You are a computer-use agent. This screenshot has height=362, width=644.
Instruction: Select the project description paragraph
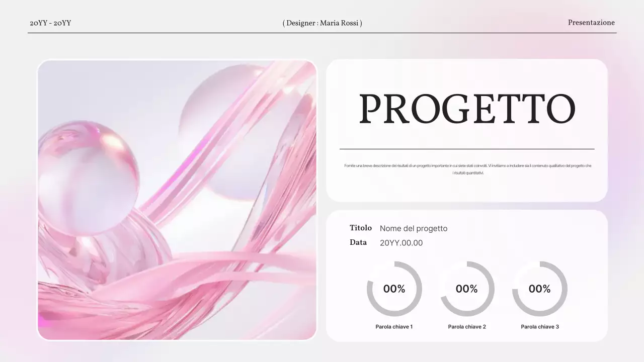(467, 169)
